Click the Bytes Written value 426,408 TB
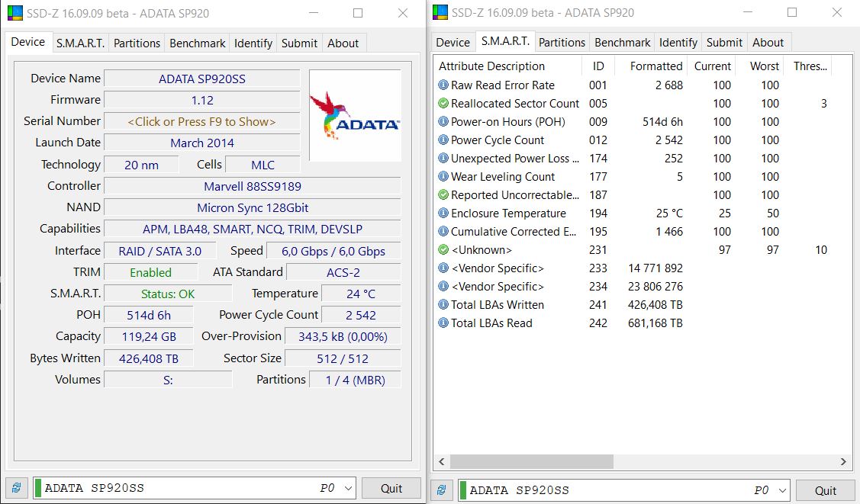 pos(149,359)
